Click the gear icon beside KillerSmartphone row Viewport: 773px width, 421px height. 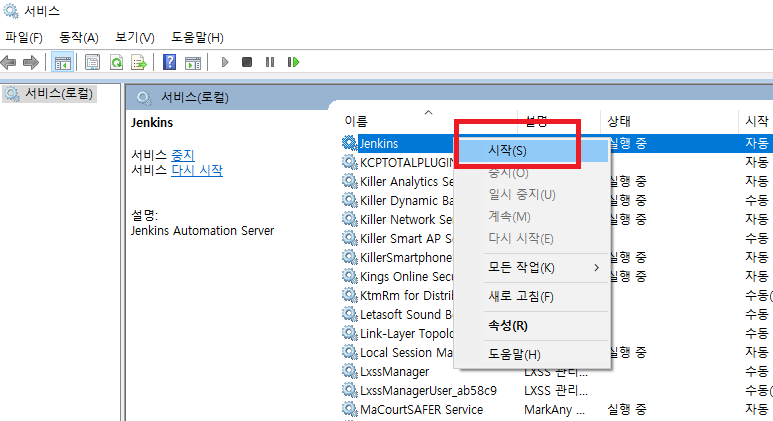[350, 257]
